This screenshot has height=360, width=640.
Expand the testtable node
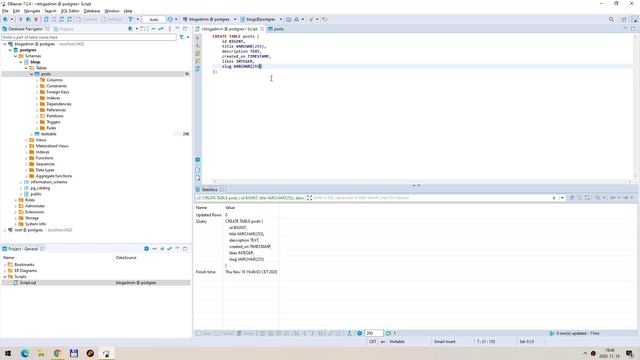click(31, 134)
